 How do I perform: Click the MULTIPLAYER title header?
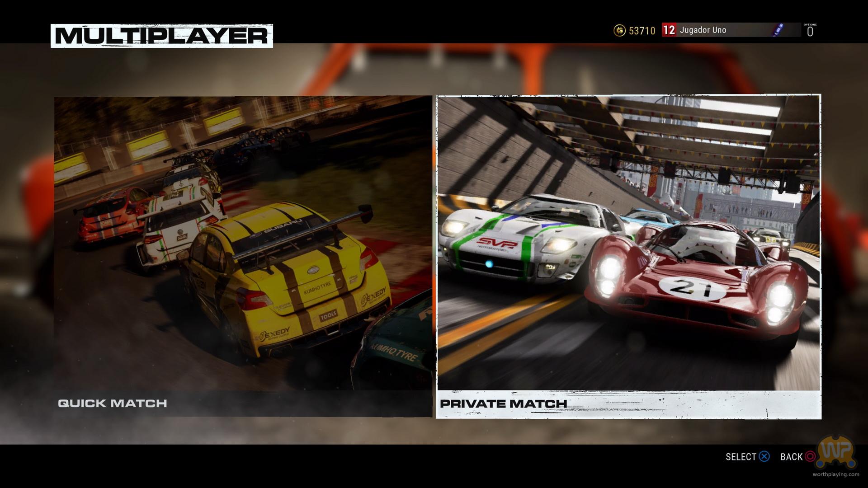pos(161,36)
